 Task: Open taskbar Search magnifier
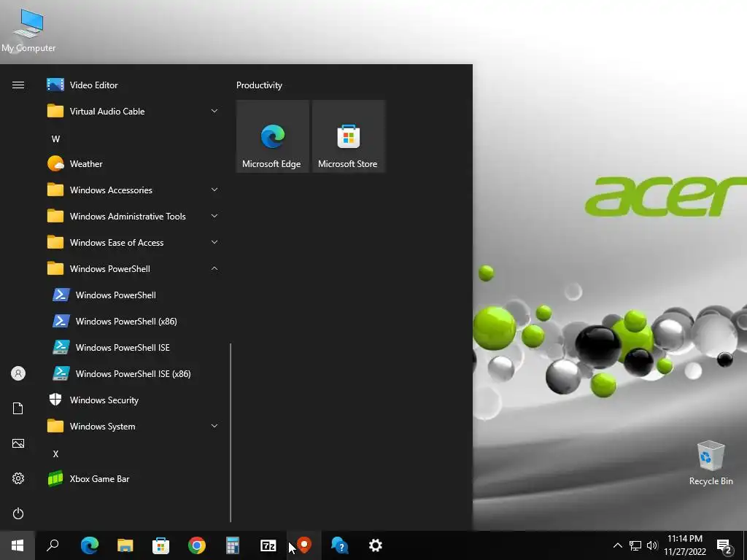[x=53, y=545]
